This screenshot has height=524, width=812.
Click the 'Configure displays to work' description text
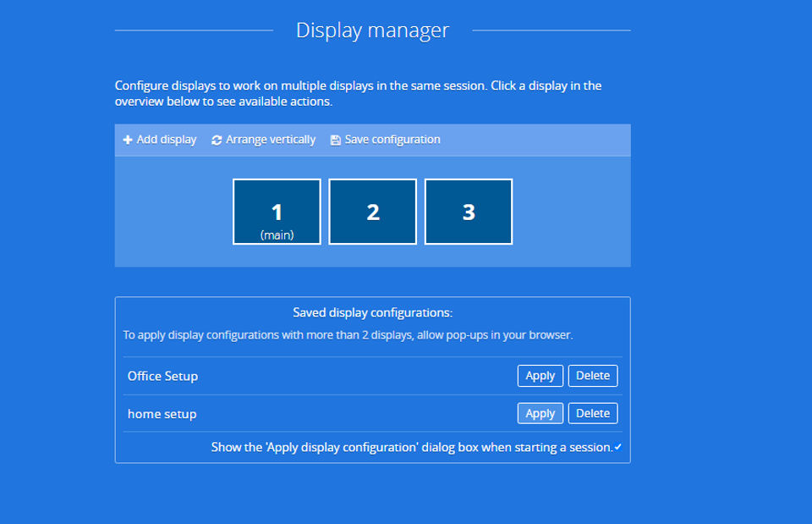[x=359, y=93]
